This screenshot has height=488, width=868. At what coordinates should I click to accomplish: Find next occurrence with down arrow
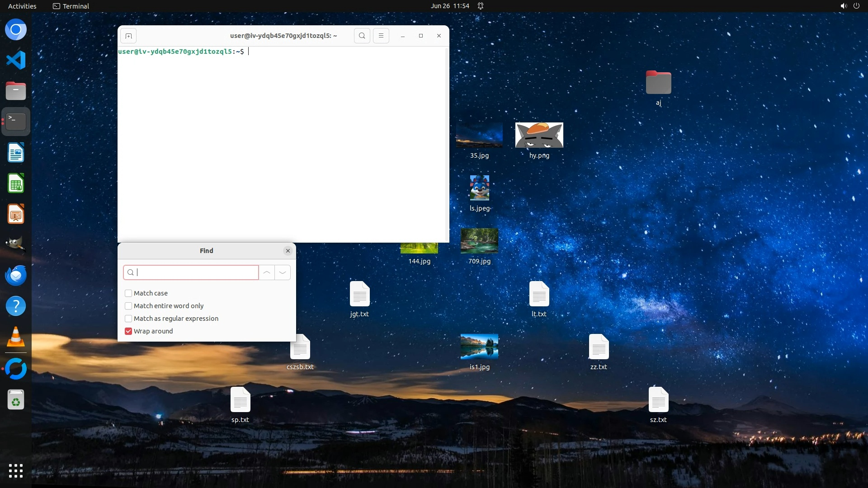283,272
